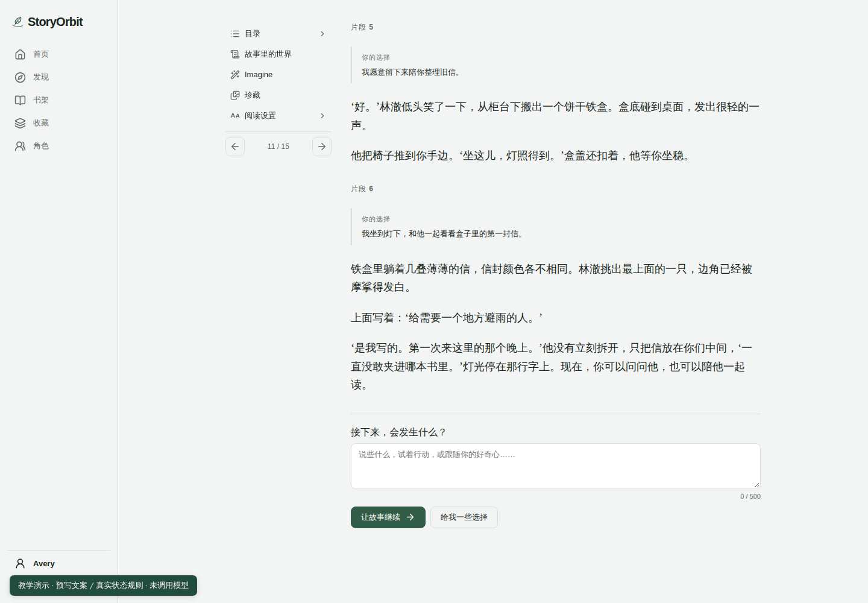Click the layers icon beside 收藏
Image resolution: width=868 pixels, height=603 pixels.
(x=20, y=123)
